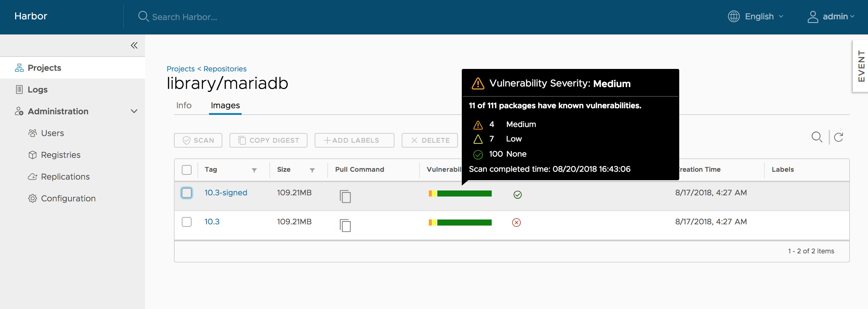Click the search magnifier icon above table
This screenshot has width=868, height=309.
816,137
